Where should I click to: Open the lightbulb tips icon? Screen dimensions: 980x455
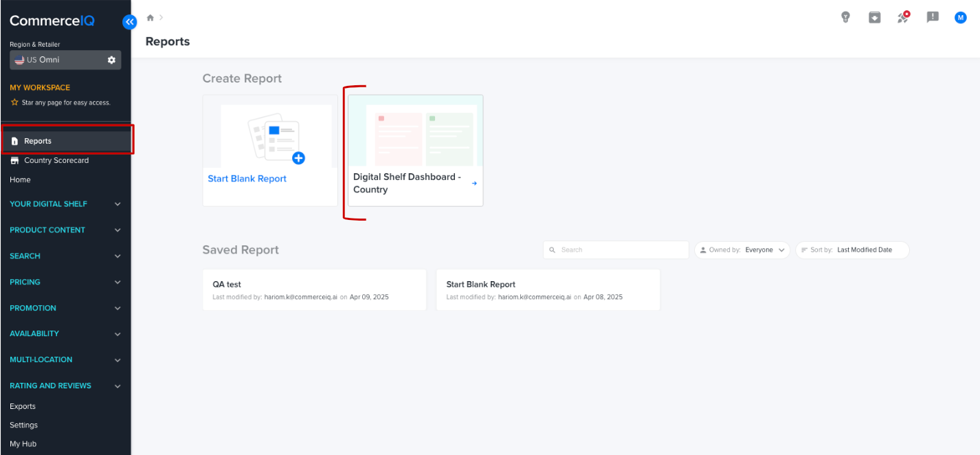coord(846,17)
